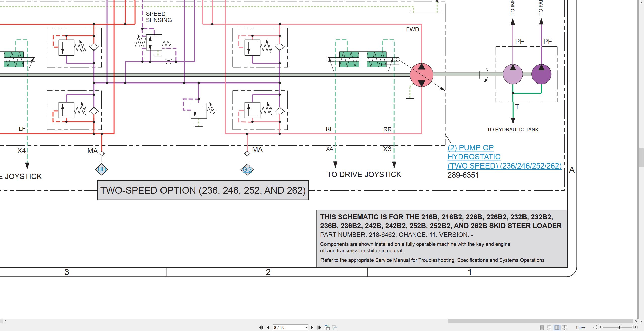Screen dimensions: 644x331
Task: Click the go to previous view icon
Action: pos(327,327)
